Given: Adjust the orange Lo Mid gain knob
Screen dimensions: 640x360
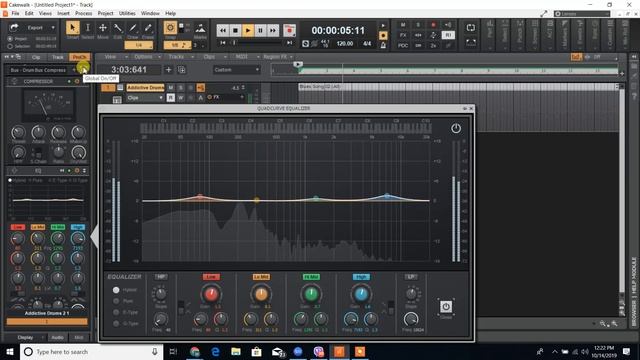Looking at the screenshot, I should 261,293.
